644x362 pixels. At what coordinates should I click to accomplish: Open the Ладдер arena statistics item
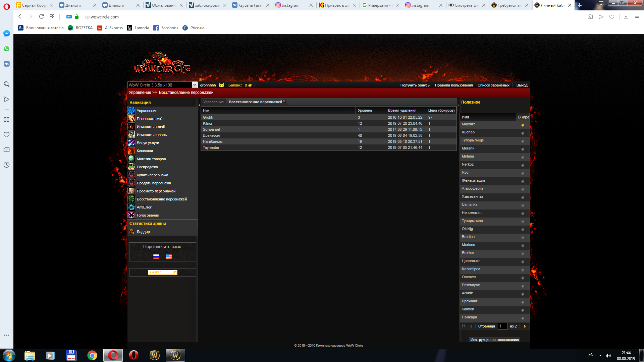[143, 232]
